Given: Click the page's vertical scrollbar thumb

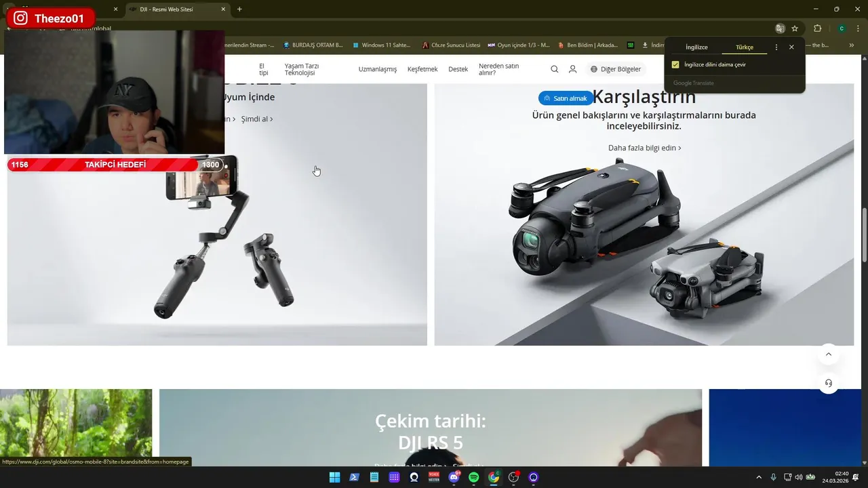Looking at the screenshot, I should coord(864,235).
